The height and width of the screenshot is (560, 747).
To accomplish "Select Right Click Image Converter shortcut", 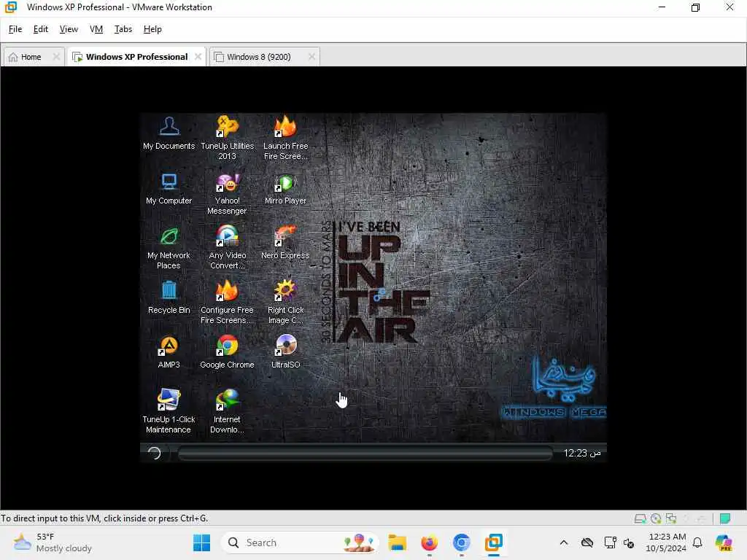I will (285, 303).
